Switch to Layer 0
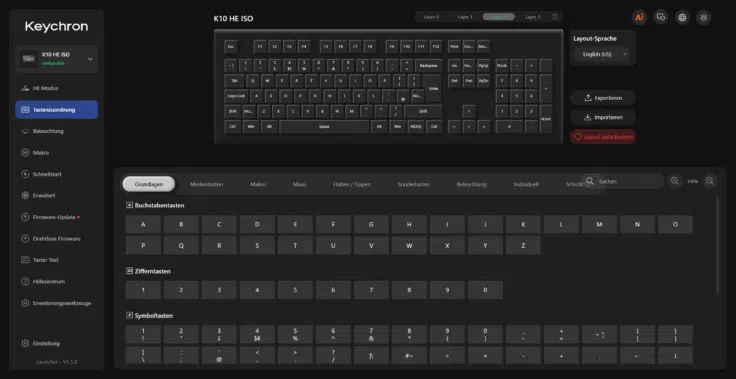This screenshot has width=736, height=379. tap(431, 17)
